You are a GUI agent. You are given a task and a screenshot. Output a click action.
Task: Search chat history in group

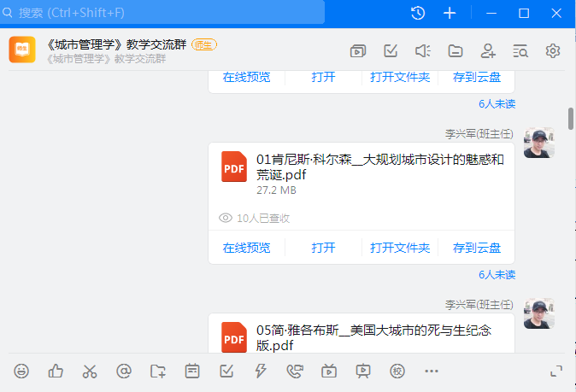click(520, 50)
